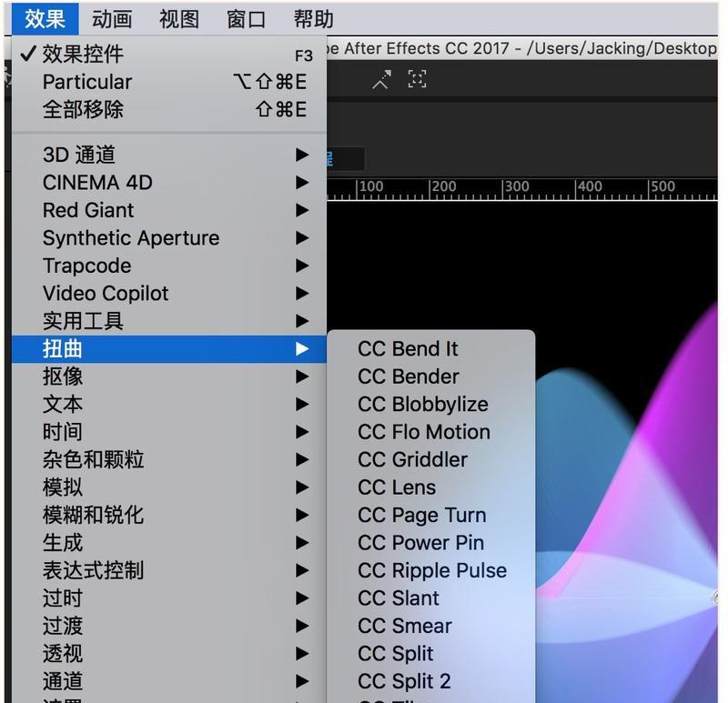This screenshot has width=728, height=703.
Task: Open the 动画 menu
Action: click(112, 19)
